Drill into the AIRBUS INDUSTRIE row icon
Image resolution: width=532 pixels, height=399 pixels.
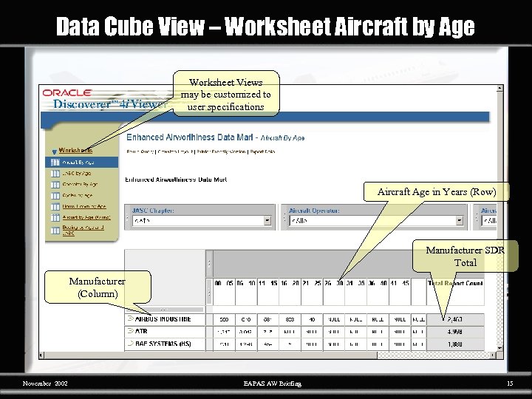(130, 319)
